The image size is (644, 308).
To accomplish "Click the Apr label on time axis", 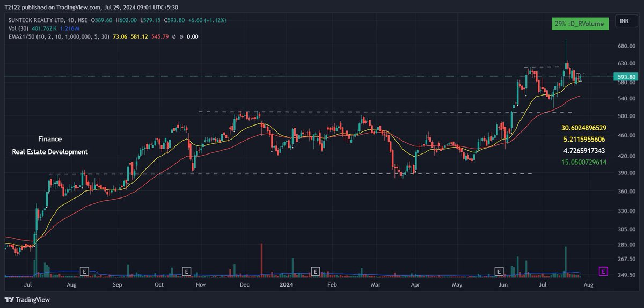I will pyautogui.click(x=415, y=284).
